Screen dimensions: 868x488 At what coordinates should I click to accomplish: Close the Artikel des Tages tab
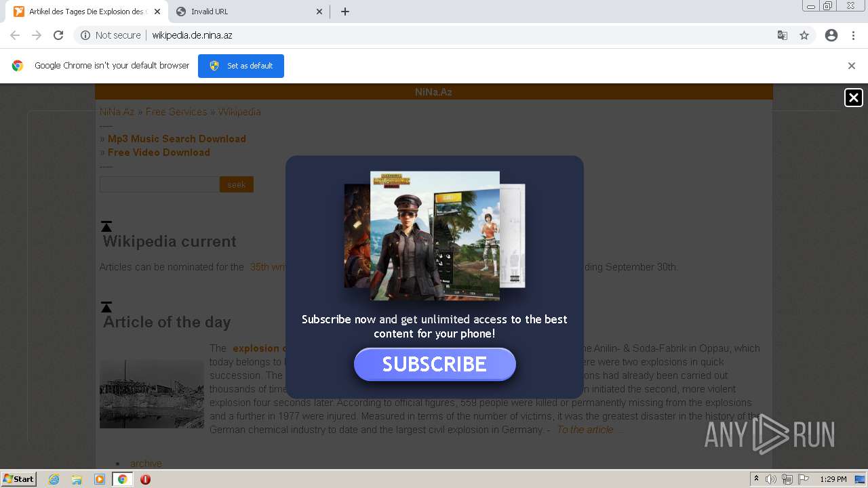[157, 12]
